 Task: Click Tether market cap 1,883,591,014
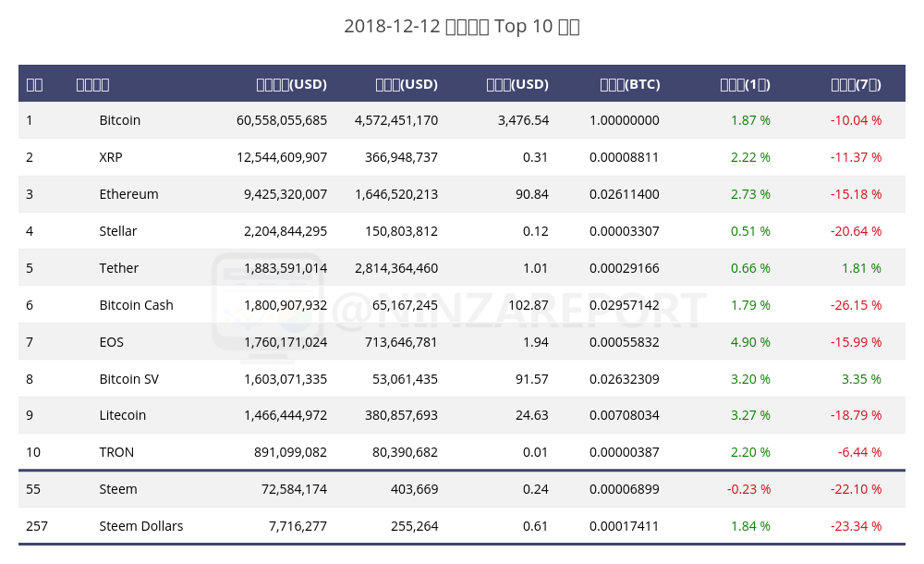tap(286, 268)
